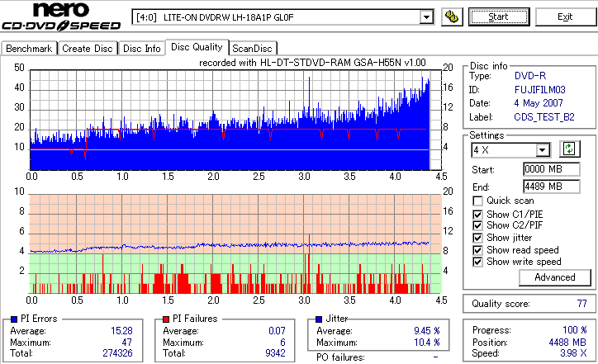Click the recorded with HL-DT-ST caption
The image size is (598, 364).
pos(312,63)
